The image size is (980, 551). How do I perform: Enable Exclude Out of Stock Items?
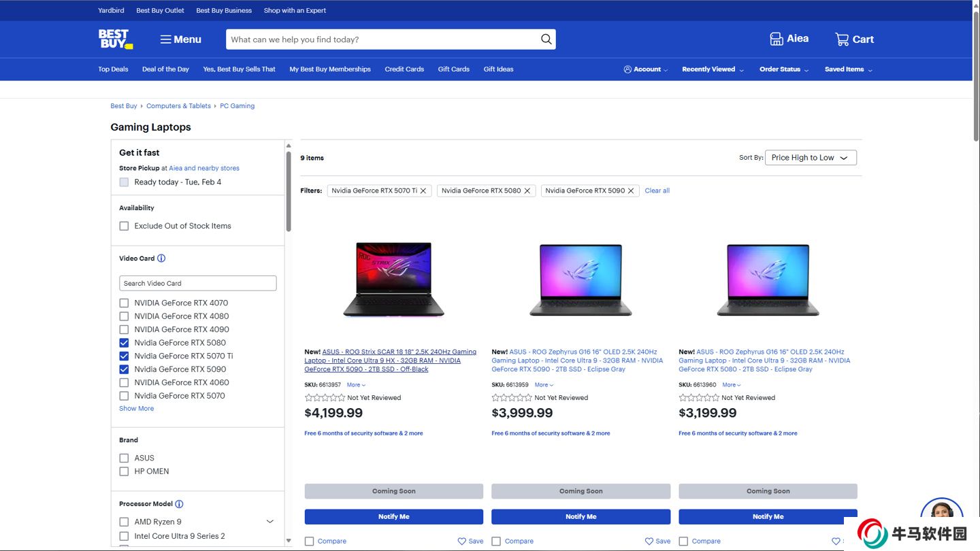pos(124,226)
